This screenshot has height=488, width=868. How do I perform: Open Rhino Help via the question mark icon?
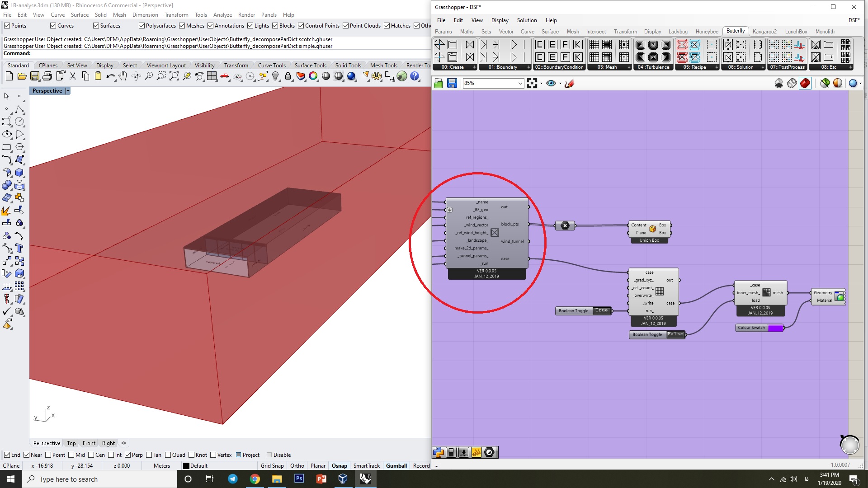[415, 76]
